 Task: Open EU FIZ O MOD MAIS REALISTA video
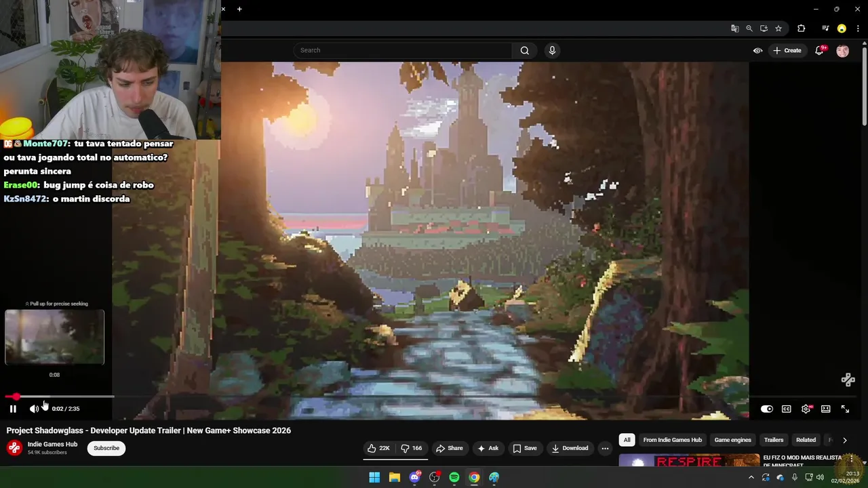coord(803,460)
